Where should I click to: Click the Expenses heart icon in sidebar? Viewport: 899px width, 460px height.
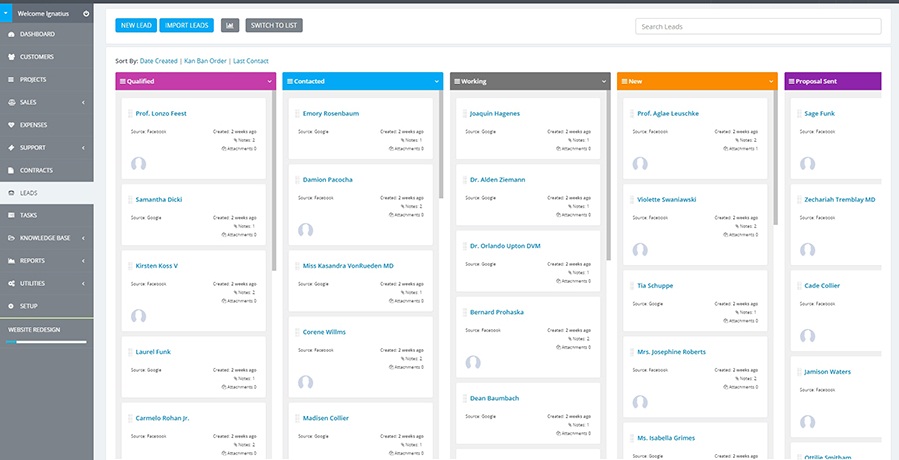12,125
